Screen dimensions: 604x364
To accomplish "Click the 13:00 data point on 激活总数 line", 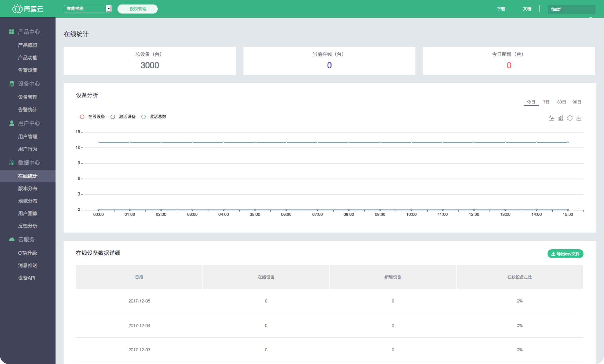I will (505, 142).
